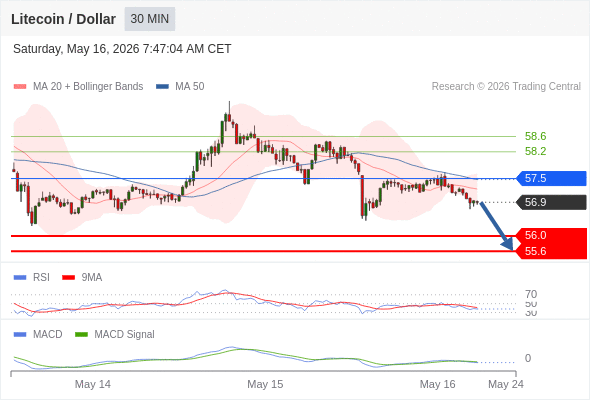The height and width of the screenshot is (400, 590).
Task: Click the date and time stamp text
Action: pos(122,49)
